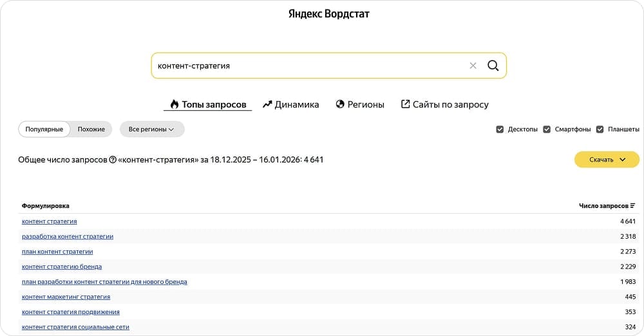Click the 2 318 request count value
This screenshot has width=644, height=336.
[628, 237]
